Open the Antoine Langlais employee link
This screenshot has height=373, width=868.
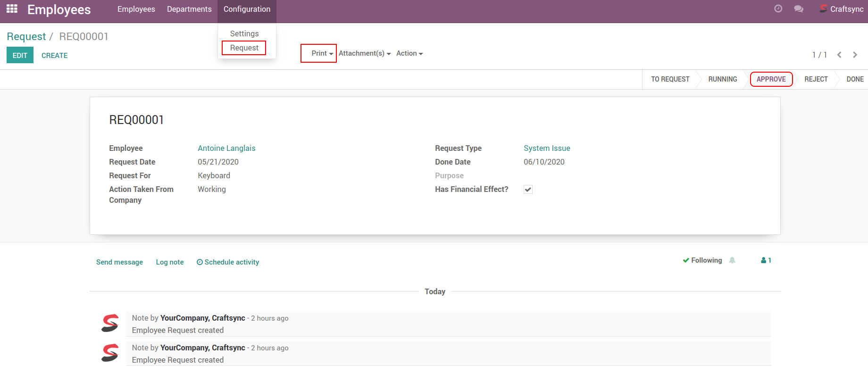(226, 148)
